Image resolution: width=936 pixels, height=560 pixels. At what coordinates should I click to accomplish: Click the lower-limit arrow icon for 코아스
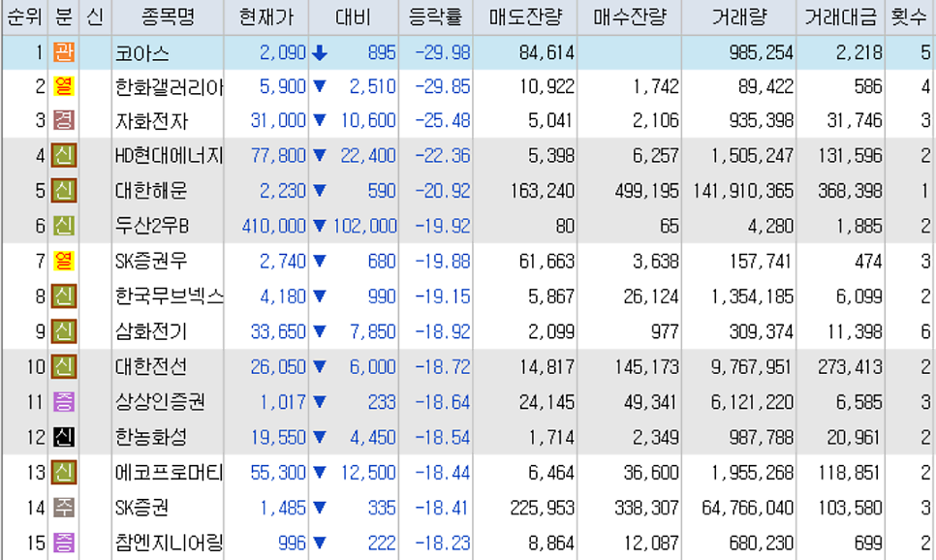320,53
